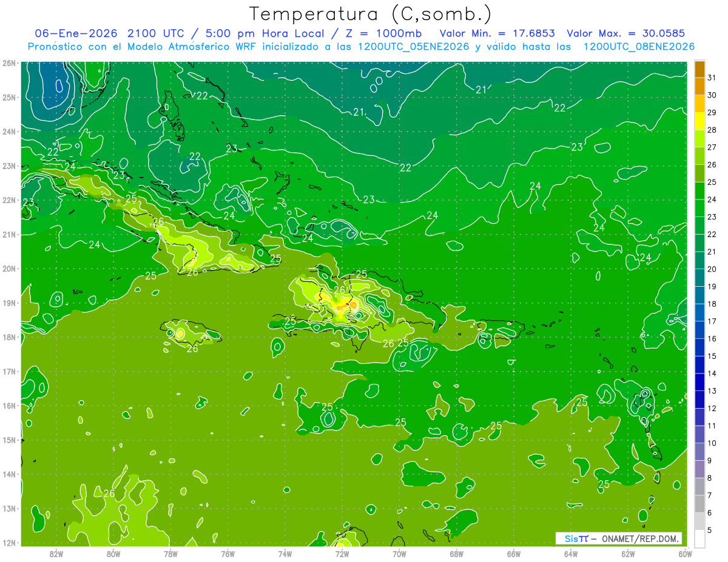Click the 'SisPI' logo text
This screenshot has width=728, height=562.
click(x=576, y=538)
